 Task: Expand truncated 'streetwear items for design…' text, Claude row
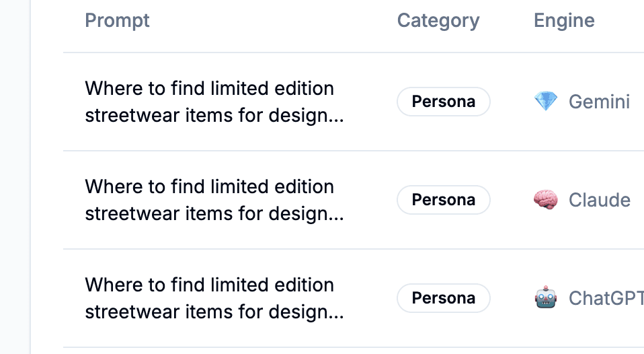point(214,214)
